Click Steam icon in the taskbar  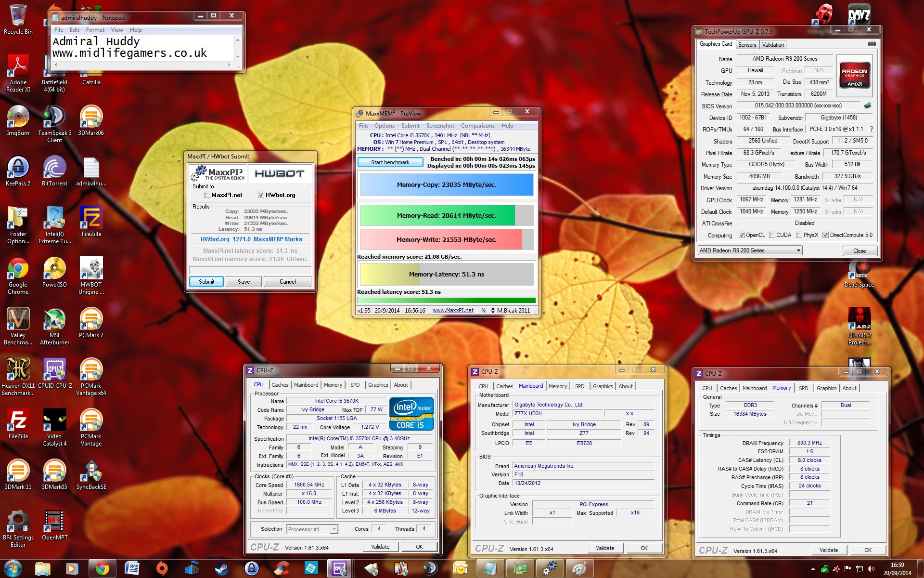tap(221, 569)
